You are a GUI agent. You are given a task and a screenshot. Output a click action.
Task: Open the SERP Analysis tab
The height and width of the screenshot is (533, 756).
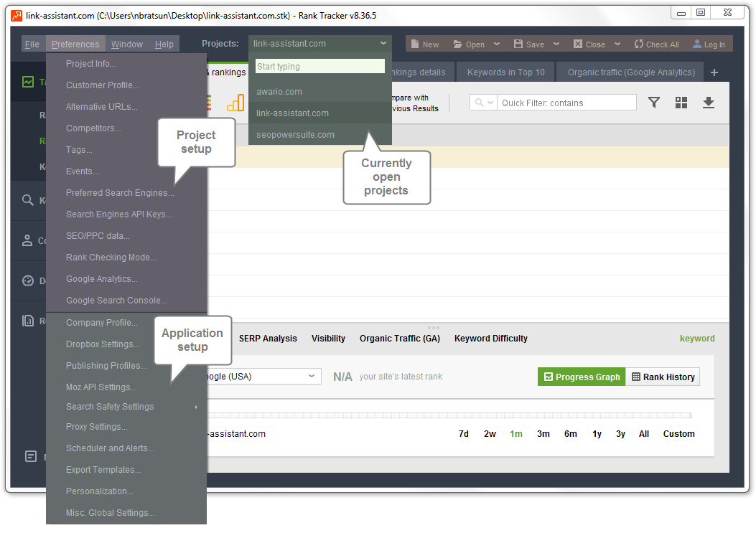268,339
